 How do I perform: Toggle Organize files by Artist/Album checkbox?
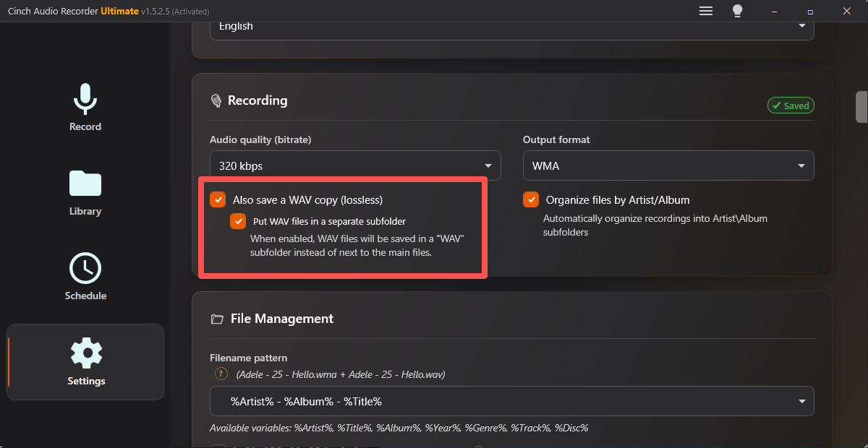click(531, 199)
